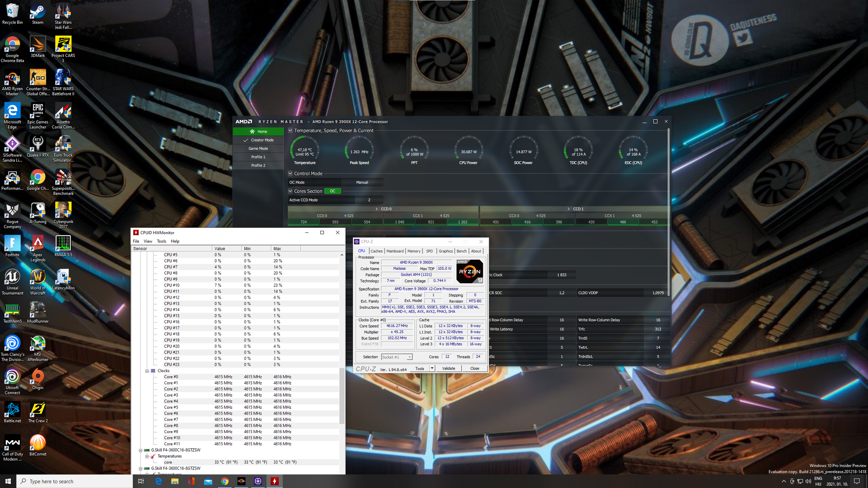Open the Ubisoft Connect desktop icon

(x=12, y=382)
